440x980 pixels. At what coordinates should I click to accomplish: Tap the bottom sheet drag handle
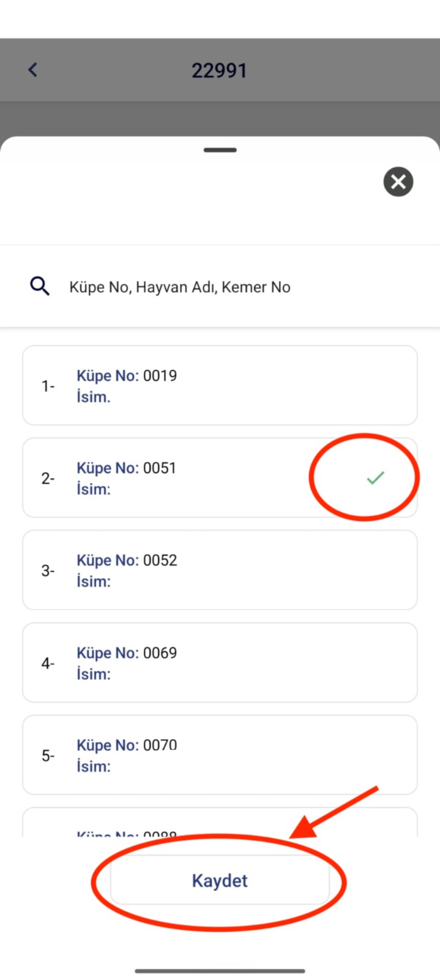(220, 150)
